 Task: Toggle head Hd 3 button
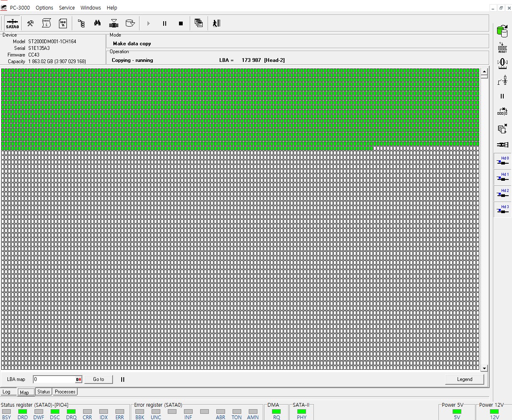(503, 209)
